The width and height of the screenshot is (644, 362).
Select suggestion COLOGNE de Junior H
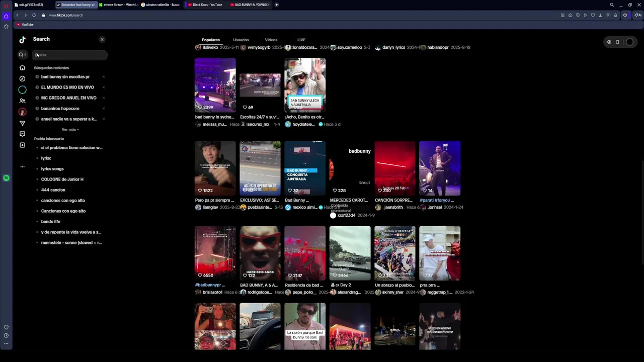[62, 179]
